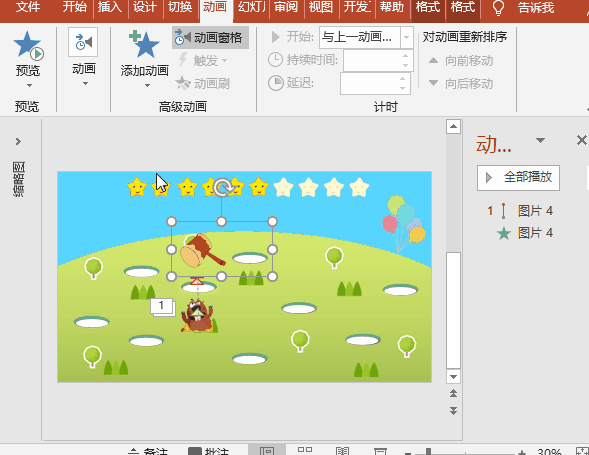Click Slide Sorter view icon in status bar
The width and height of the screenshot is (589, 455).
305,450
